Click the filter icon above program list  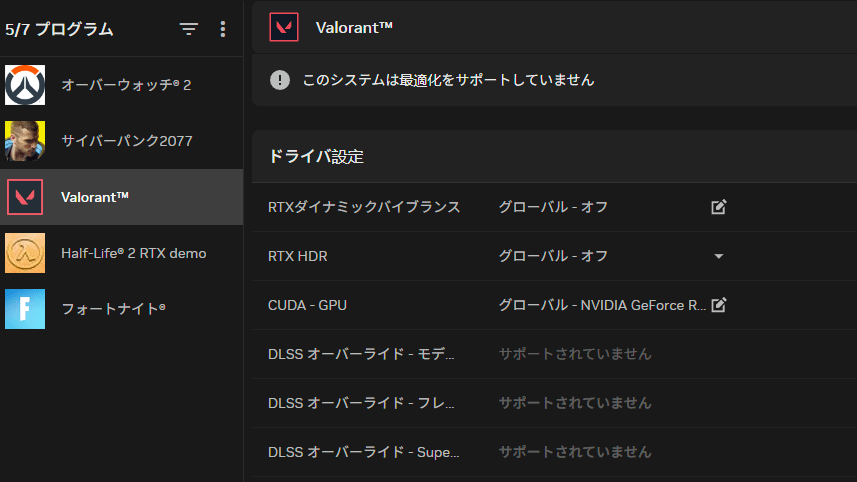click(189, 30)
